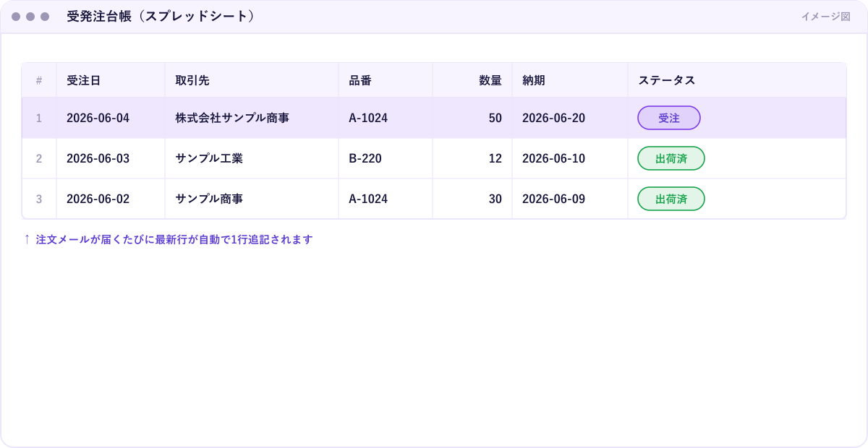The width and height of the screenshot is (868, 448).
Task: Click the # column header
Action: pyautogui.click(x=39, y=80)
